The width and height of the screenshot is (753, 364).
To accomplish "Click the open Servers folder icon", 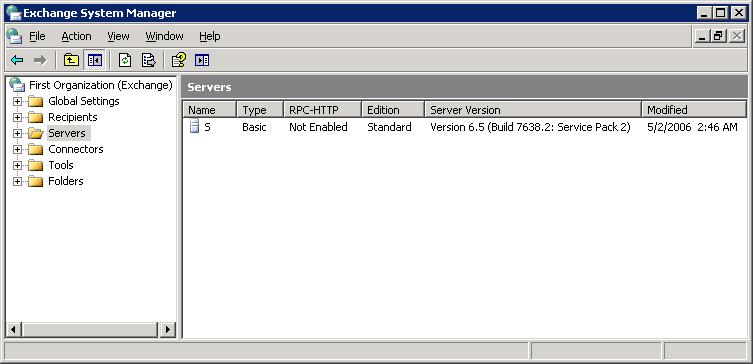I will click(x=36, y=133).
